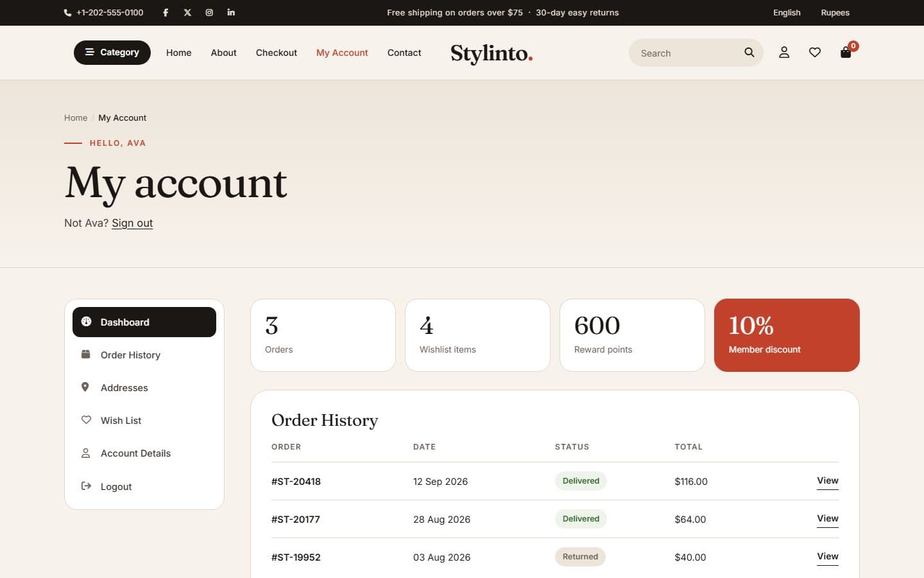The height and width of the screenshot is (578, 924).
Task: Click the Returned status badge
Action: coord(580,557)
